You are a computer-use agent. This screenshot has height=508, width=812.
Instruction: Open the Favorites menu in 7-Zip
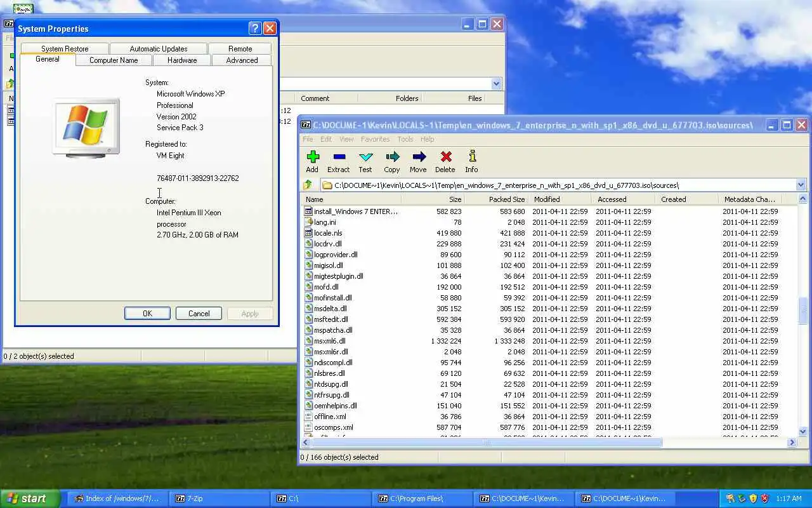coord(376,139)
